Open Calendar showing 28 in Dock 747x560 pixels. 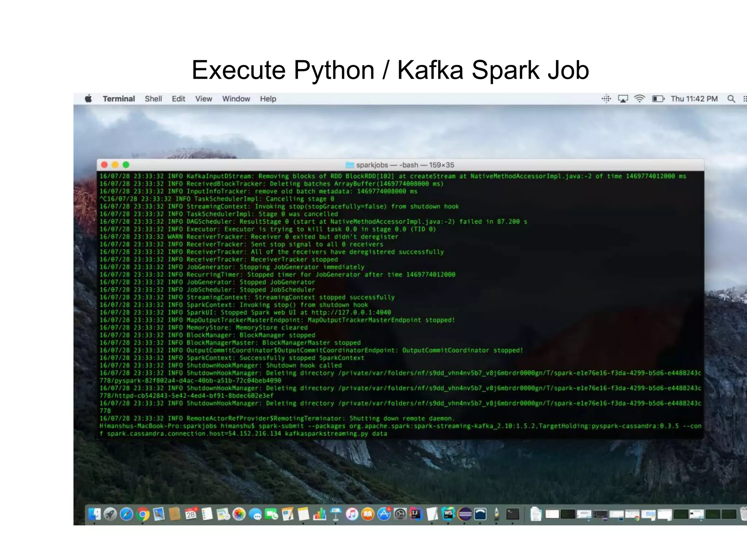pyautogui.click(x=191, y=514)
